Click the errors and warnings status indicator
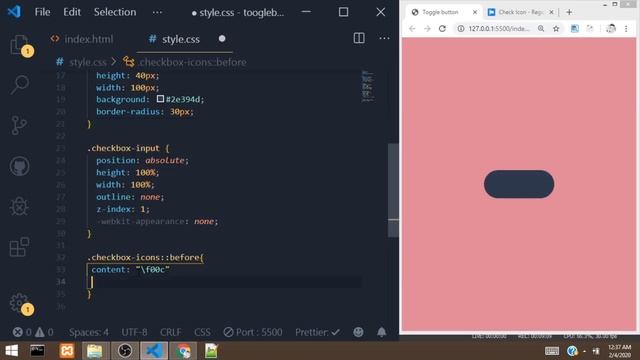 point(33,332)
